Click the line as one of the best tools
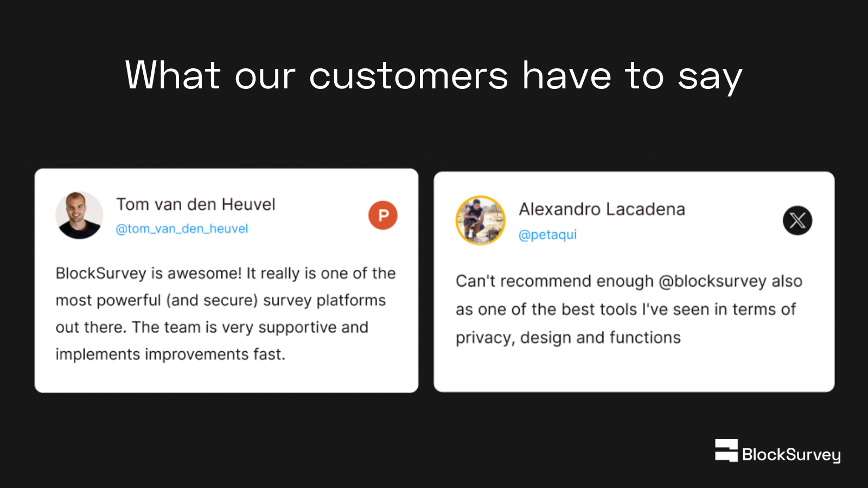 click(626, 310)
